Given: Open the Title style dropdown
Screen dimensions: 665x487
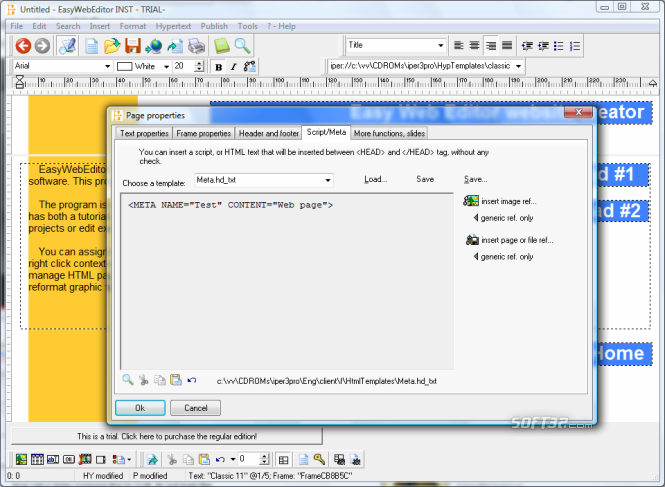Looking at the screenshot, I should (441, 45).
